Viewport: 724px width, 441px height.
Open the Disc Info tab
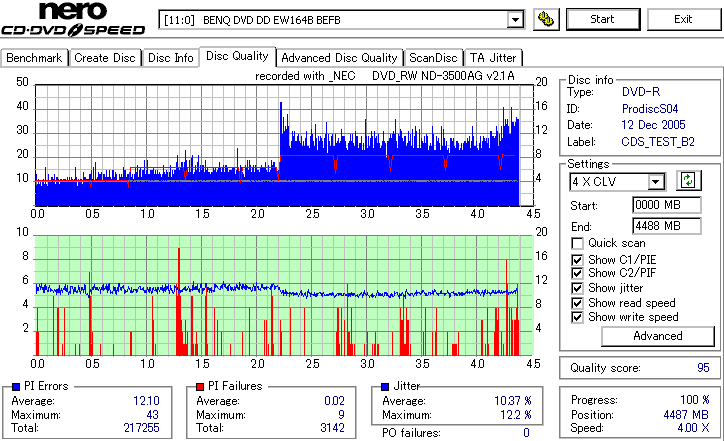point(170,58)
